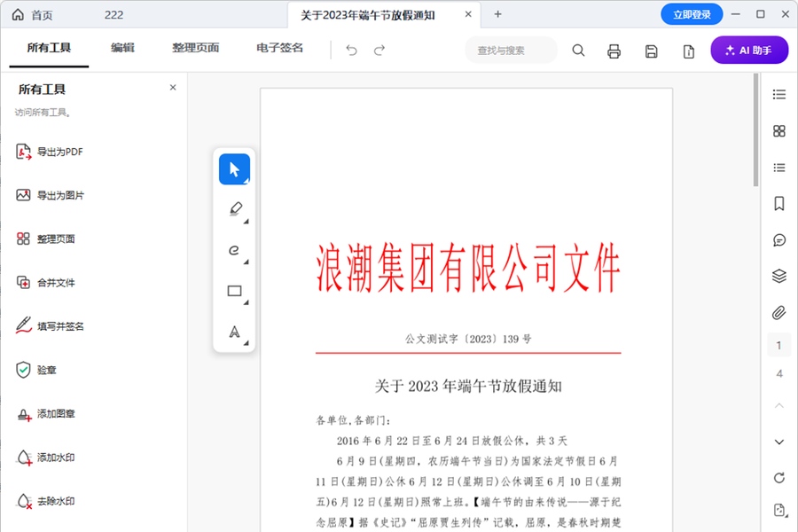Click the line 各单位,各部门:
Viewport: 798px width, 532px height.
click(354, 420)
